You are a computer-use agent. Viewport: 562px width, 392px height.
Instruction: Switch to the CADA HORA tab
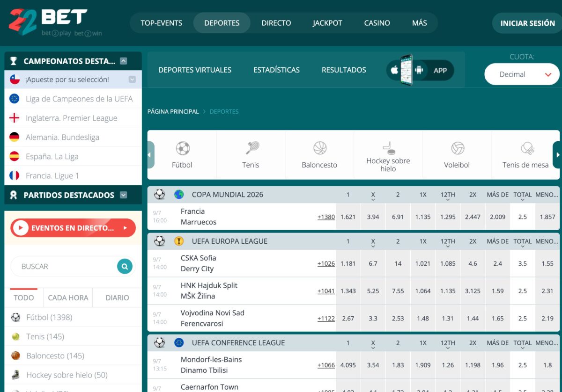point(68,298)
